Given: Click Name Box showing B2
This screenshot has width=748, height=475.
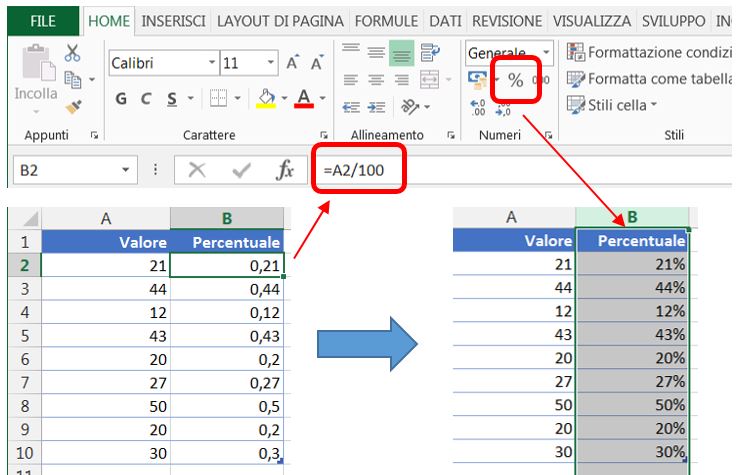Looking at the screenshot, I should 75,170.
